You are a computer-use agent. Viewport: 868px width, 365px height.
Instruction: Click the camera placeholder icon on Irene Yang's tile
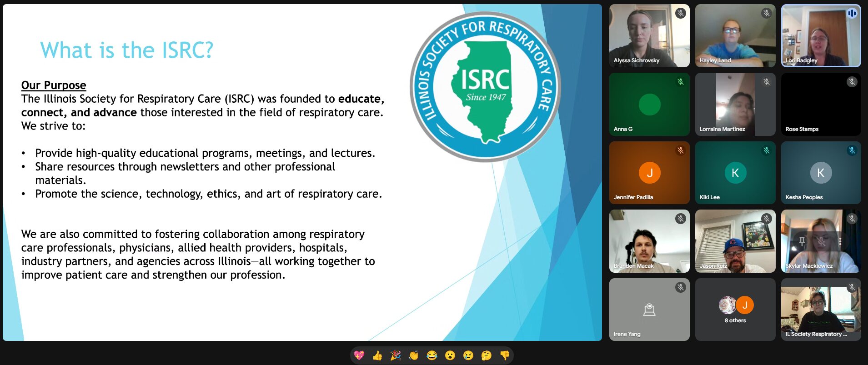pyautogui.click(x=649, y=310)
